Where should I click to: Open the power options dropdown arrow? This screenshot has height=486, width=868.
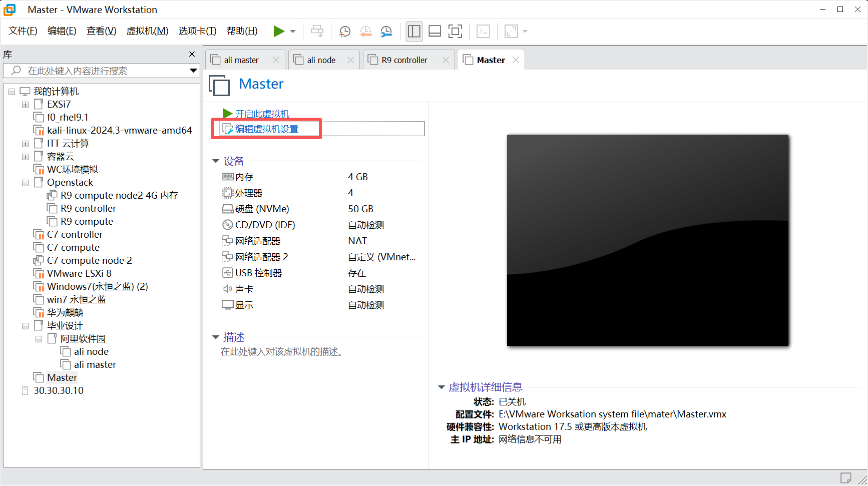pos(293,31)
